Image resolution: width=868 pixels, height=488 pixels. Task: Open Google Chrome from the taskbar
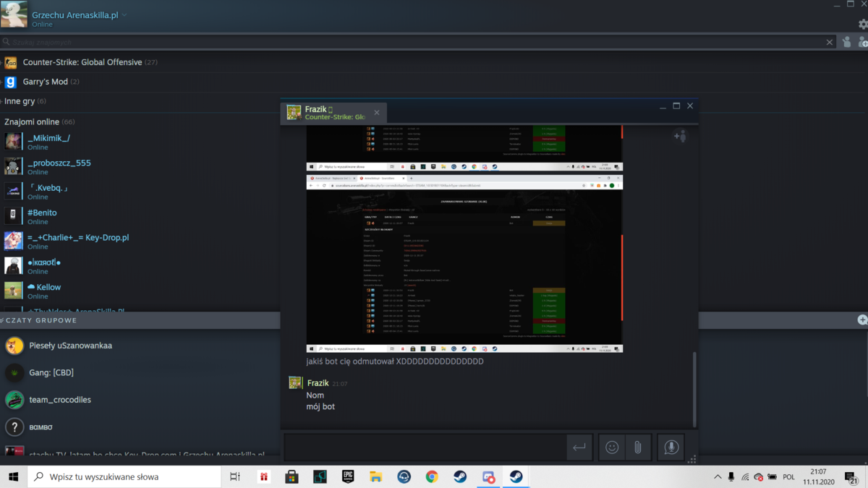pyautogui.click(x=432, y=477)
